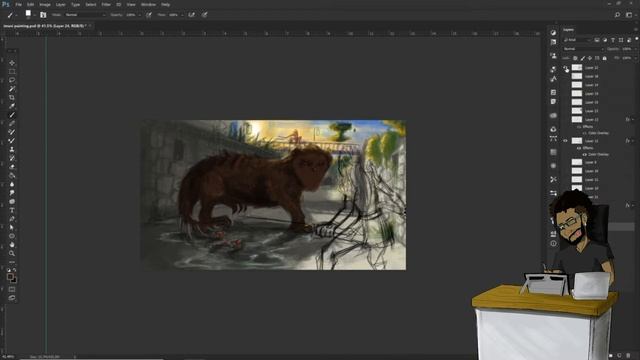Hide the visible Color Overlay effect
This screenshot has width=640, height=360.
tap(584, 155)
